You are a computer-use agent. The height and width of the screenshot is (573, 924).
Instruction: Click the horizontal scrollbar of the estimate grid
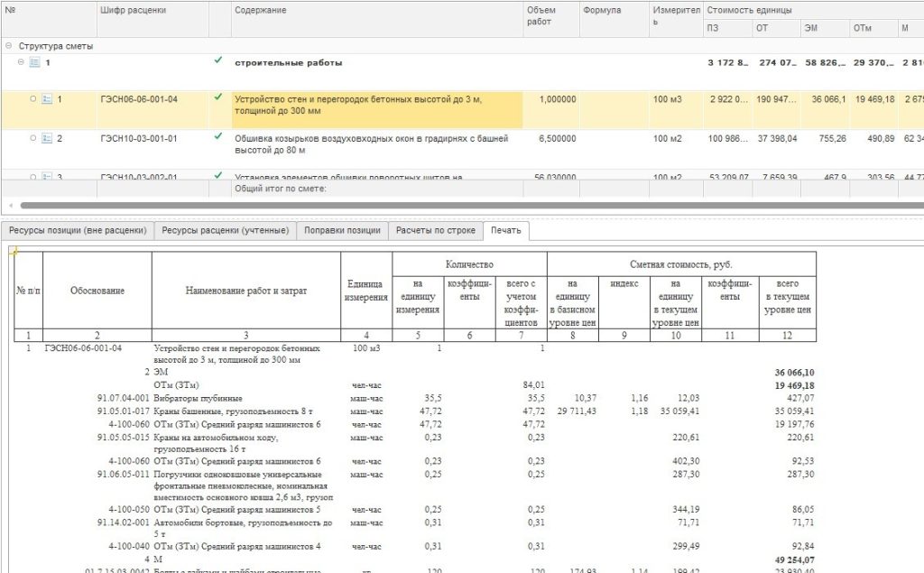pos(451,206)
